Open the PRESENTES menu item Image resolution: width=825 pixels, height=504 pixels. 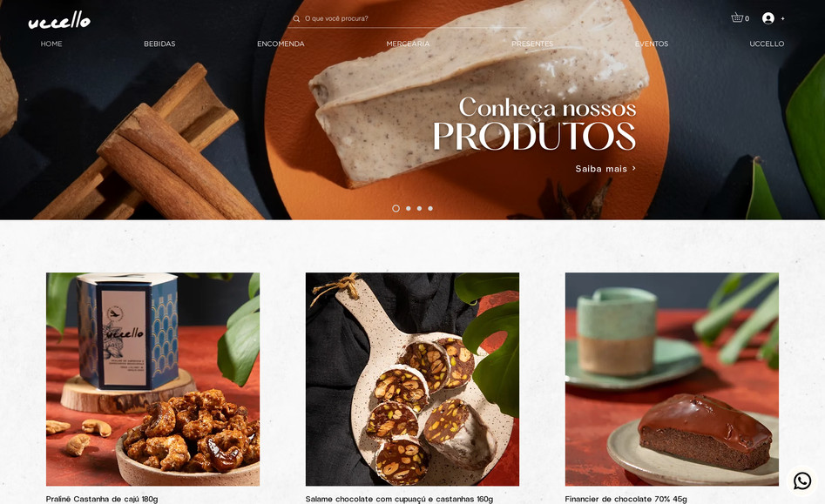coord(532,44)
